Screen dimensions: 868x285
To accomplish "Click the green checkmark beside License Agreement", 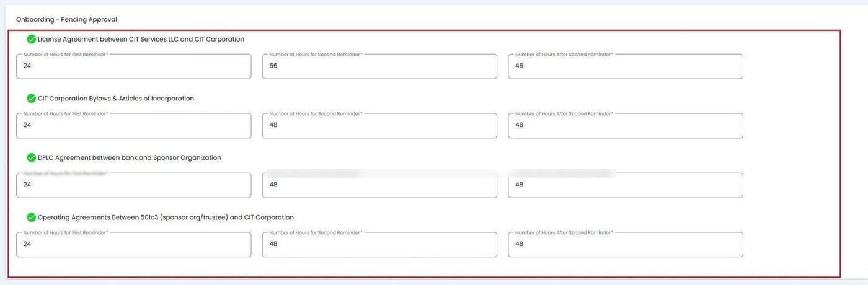I will point(31,39).
